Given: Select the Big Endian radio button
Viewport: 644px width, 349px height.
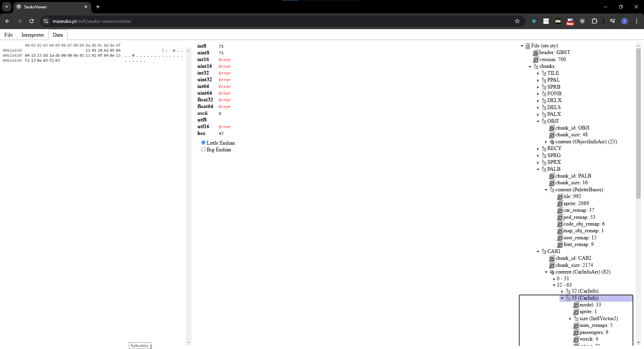Looking at the screenshot, I should (203, 149).
